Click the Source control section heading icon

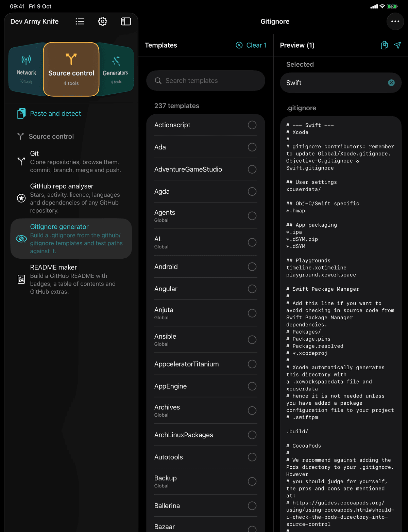pyautogui.click(x=20, y=136)
